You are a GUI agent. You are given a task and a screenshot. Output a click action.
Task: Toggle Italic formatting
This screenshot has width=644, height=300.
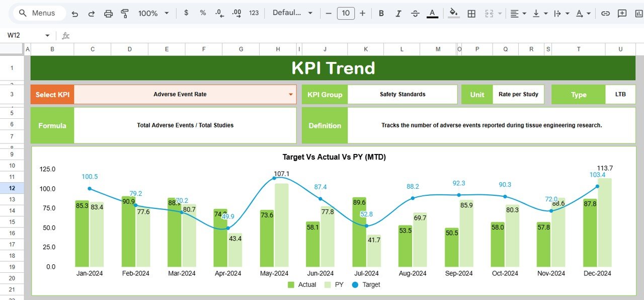coord(398,13)
